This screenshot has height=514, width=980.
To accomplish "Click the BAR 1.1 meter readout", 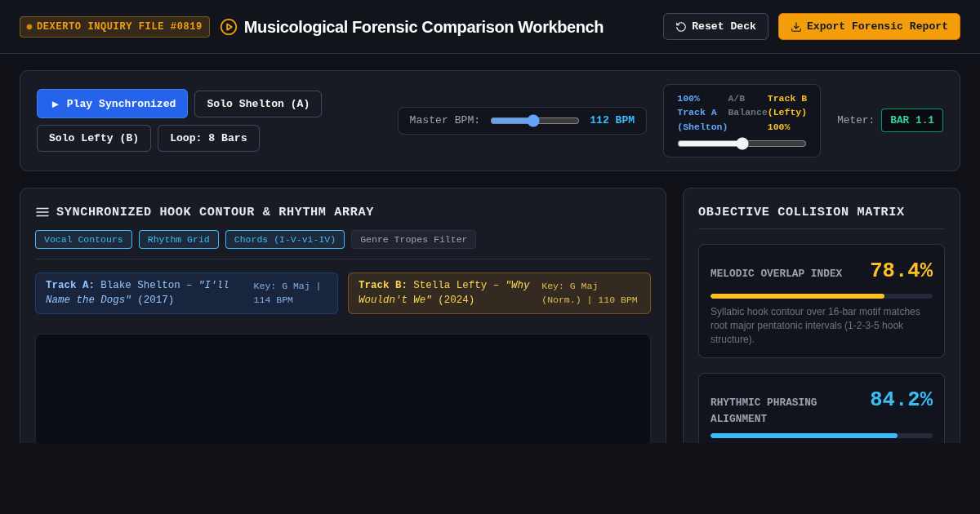I will click(x=912, y=120).
